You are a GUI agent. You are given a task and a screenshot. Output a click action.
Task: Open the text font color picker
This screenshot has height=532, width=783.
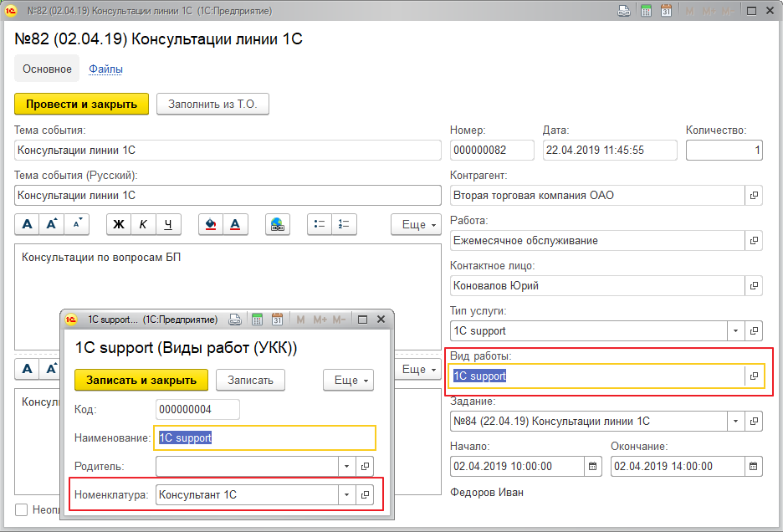[235, 225]
